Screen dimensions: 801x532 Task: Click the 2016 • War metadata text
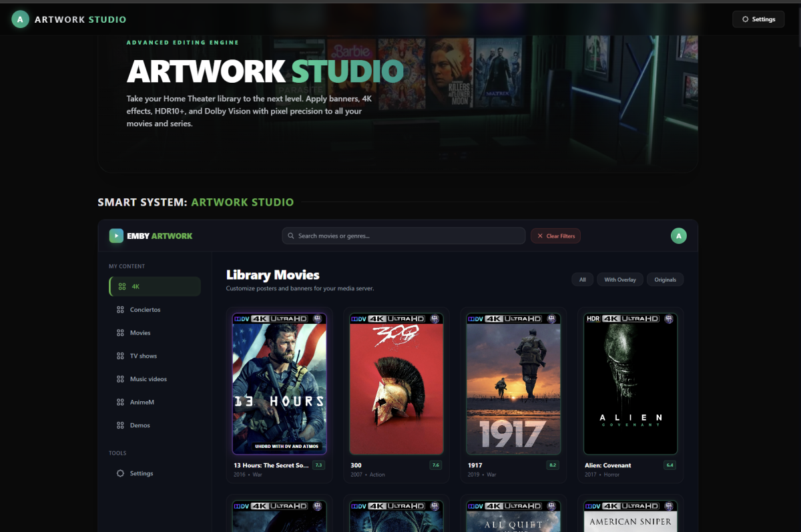pos(248,475)
